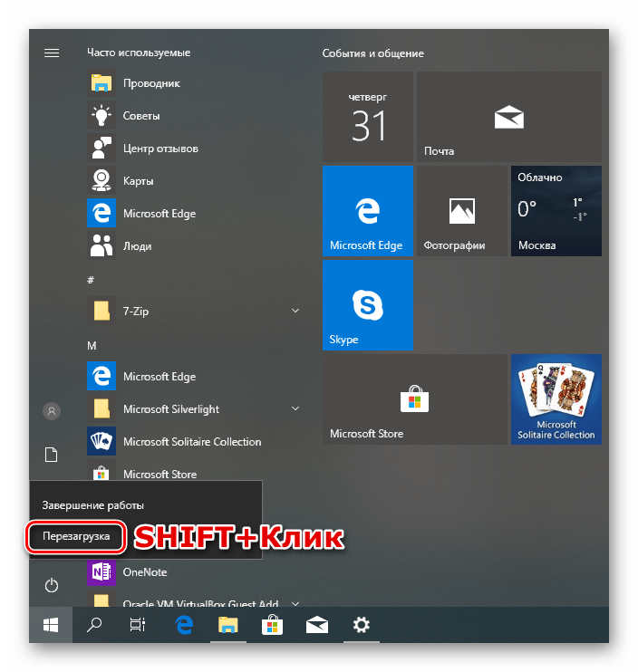Click the taskbar search magnifier icon

[94, 625]
